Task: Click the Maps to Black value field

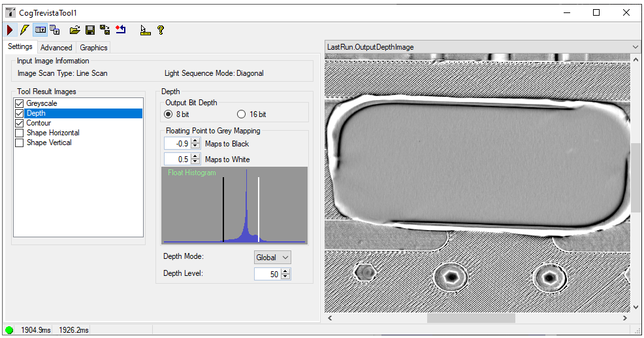Action: pos(176,144)
